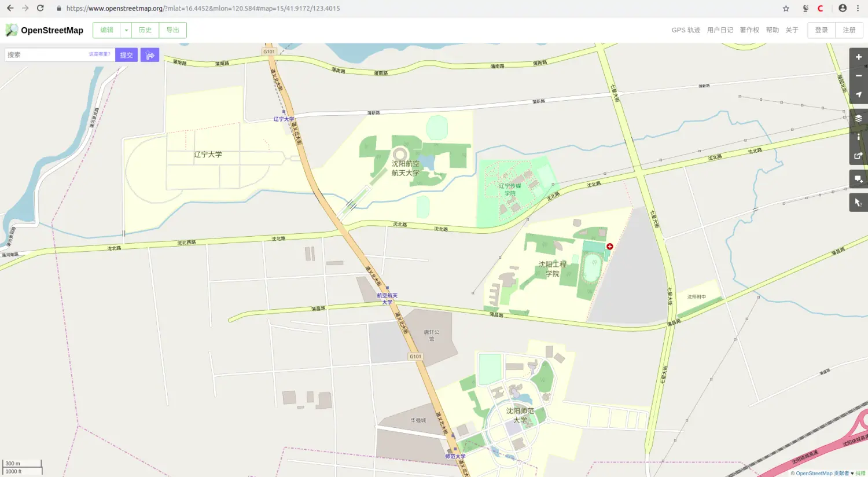Zoom out with the minus map control

tap(858, 76)
